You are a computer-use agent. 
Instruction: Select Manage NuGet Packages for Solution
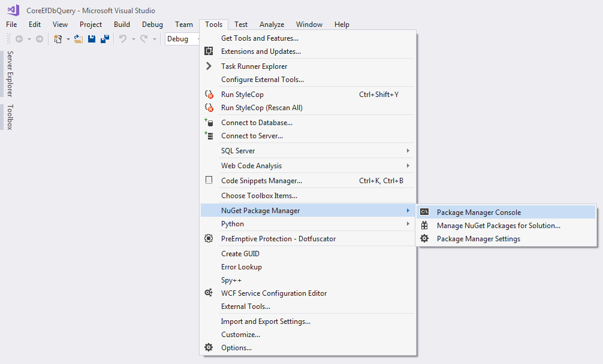coord(498,226)
